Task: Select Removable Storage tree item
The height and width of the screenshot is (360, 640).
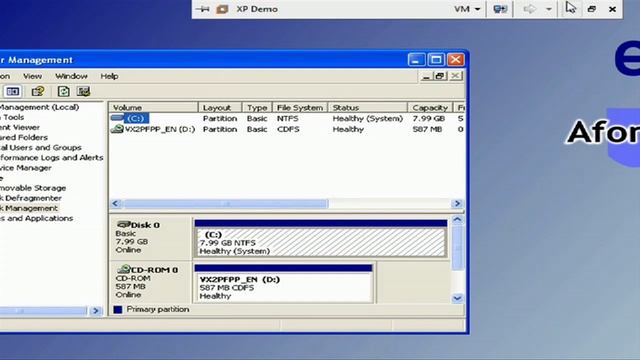Action: (x=33, y=188)
